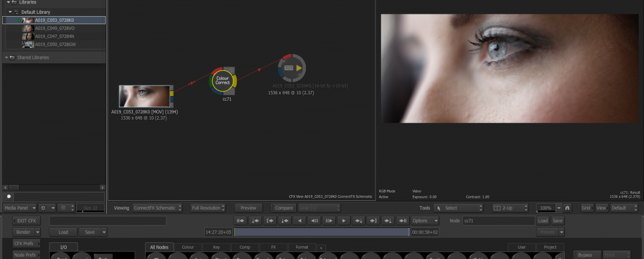Load a setup with the left Load button
Screen dimensions: 644x259
coord(63,233)
